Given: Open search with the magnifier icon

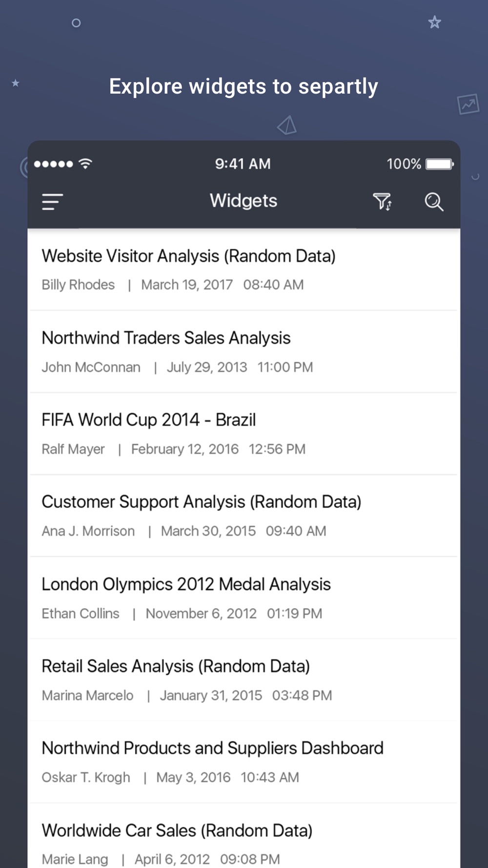Looking at the screenshot, I should click(x=434, y=202).
